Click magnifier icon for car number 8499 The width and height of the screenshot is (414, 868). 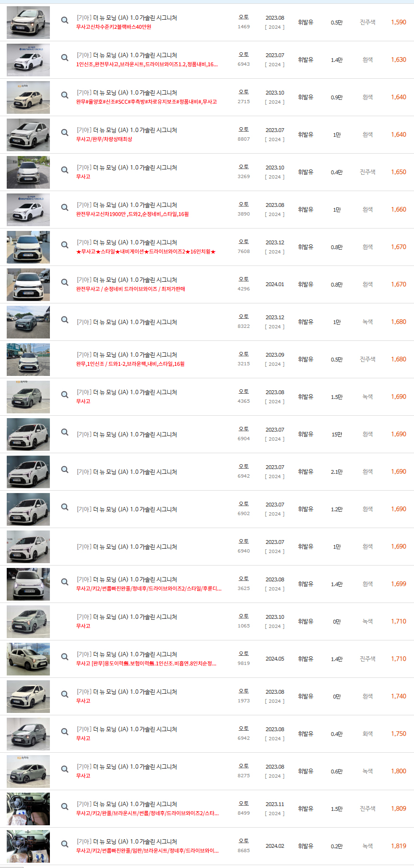click(65, 807)
